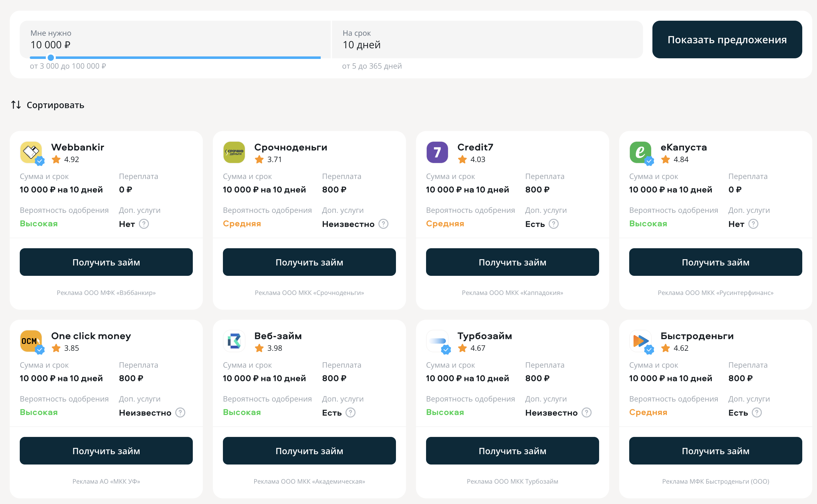Show info for Быстроденьги доп. услуги
Viewport: 817px width, 504px height.
(757, 412)
